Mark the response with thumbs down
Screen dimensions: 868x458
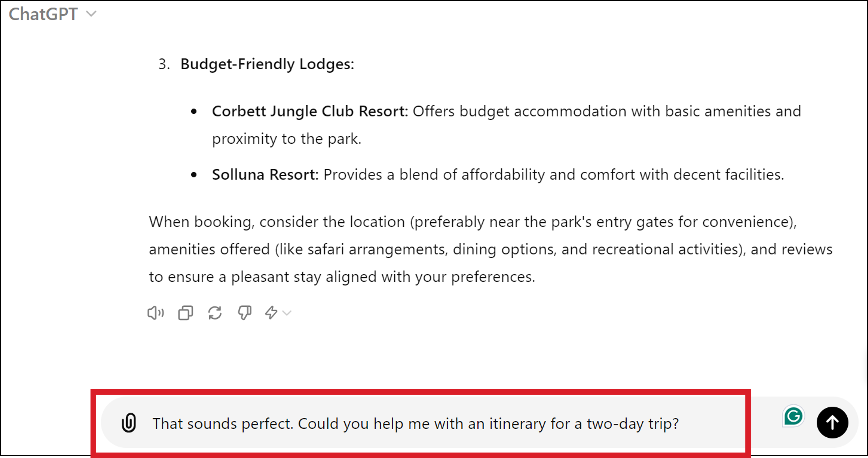(x=244, y=313)
